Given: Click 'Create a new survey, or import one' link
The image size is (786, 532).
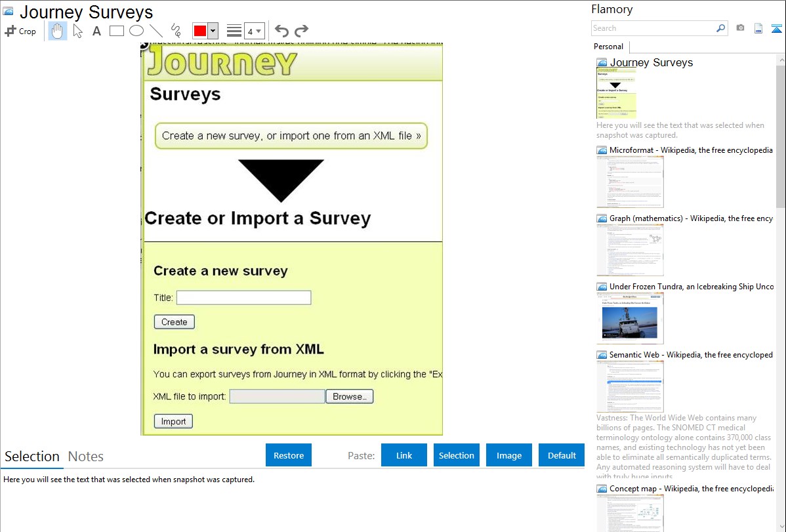Looking at the screenshot, I should click(x=291, y=136).
